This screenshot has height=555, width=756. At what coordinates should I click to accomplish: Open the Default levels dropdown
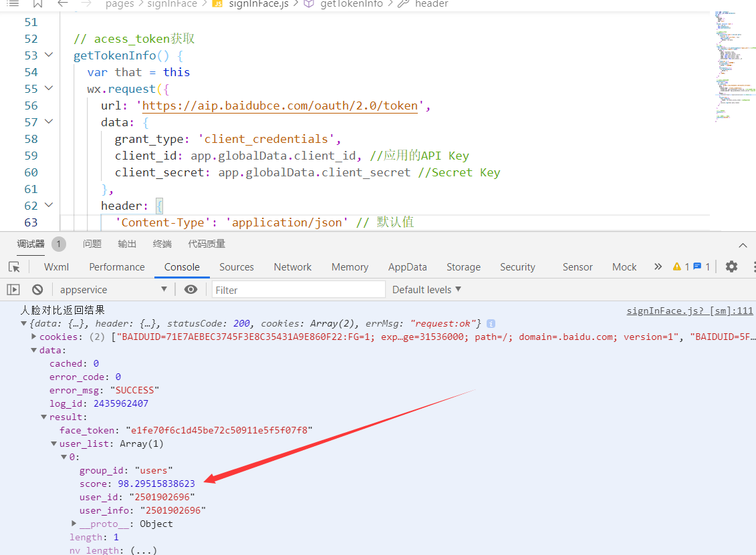point(426,290)
